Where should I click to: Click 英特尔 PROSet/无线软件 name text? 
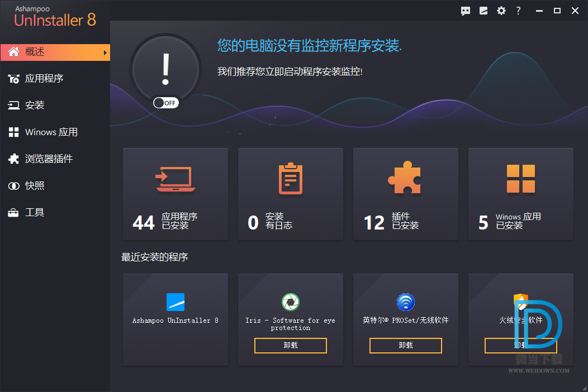pyautogui.click(x=406, y=321)
